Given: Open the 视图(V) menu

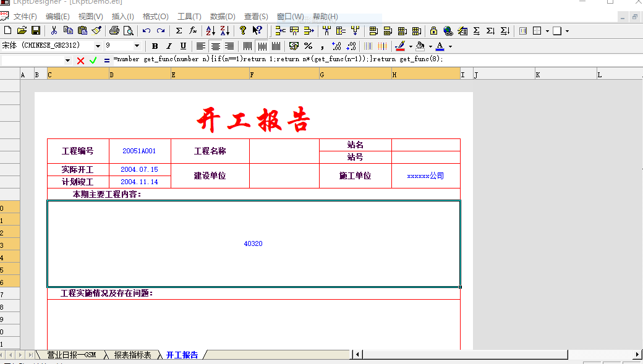Looking at the screenshot, I should (x=91, y=17).
